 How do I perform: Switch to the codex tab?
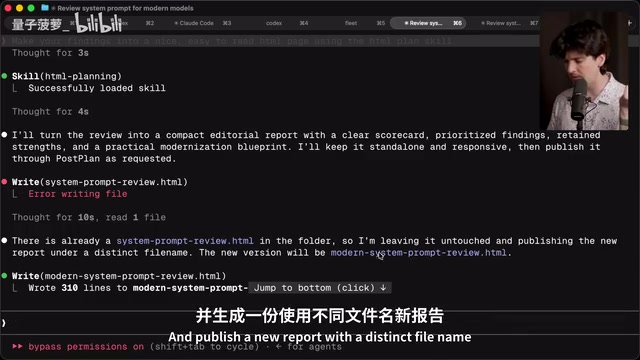tap(274, 23)
